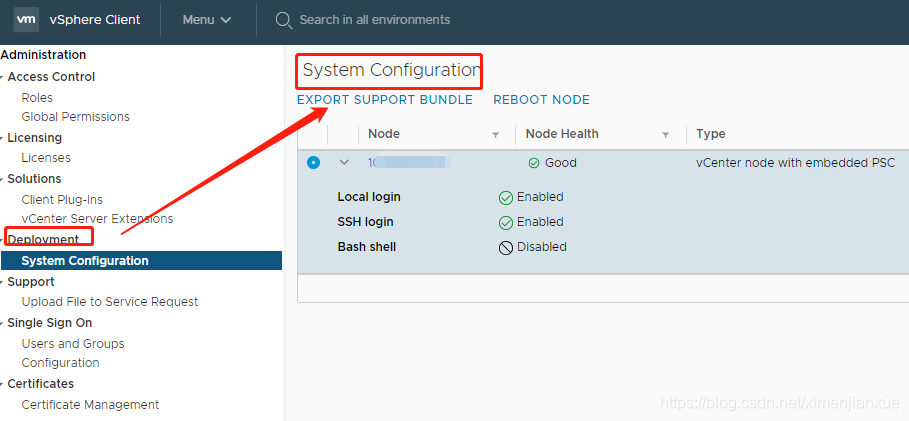Click REBOOT NODE
The image size is (909, 421).
[541, 100]
